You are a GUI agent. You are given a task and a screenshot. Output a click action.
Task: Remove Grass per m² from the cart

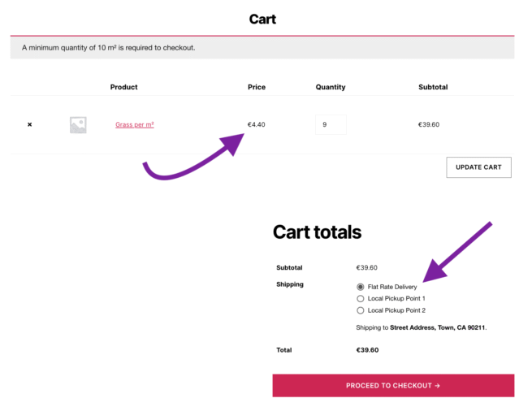click(x=30, y=125)
